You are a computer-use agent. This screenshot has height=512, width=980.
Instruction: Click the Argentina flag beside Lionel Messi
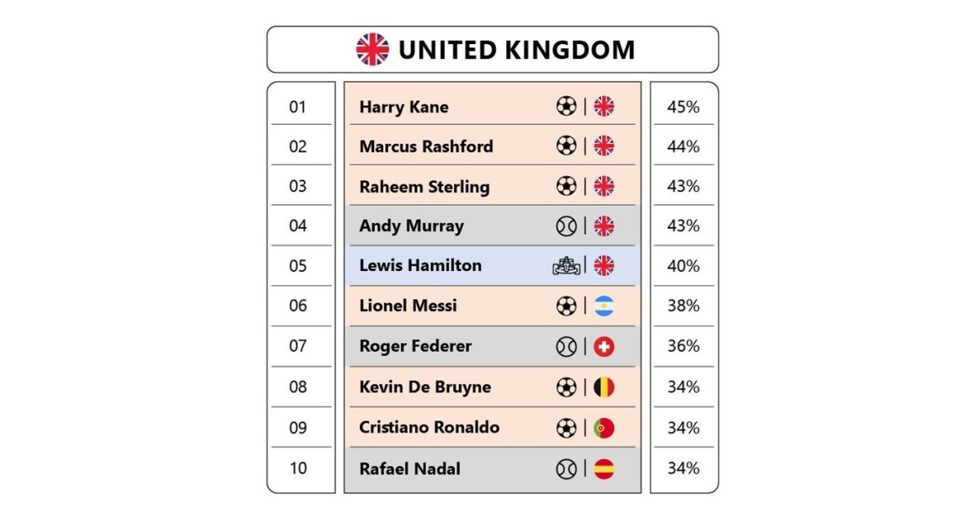click(604, 306)
